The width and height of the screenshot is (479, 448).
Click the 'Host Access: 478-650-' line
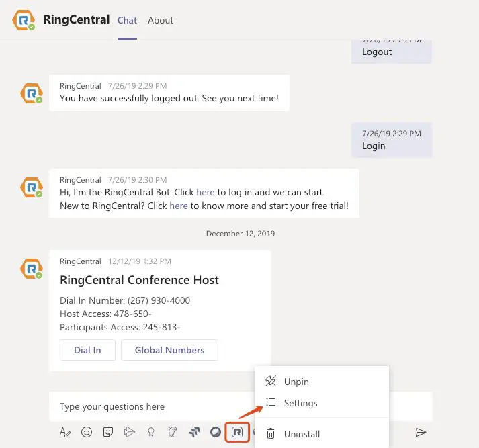105,314
